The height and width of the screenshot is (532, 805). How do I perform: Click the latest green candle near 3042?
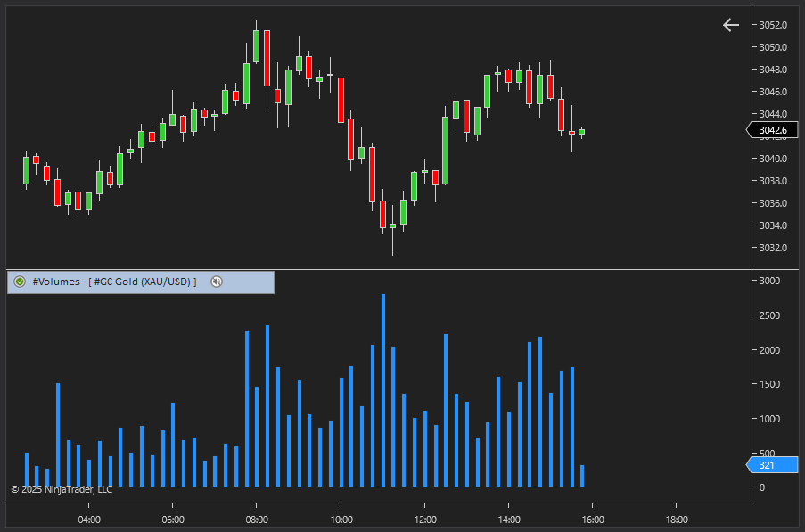(581, 132)
